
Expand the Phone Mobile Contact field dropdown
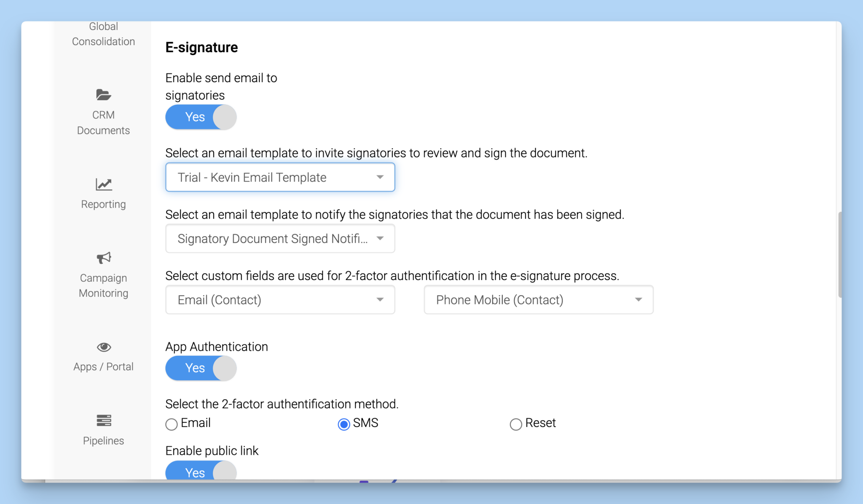(x=638, y=299)
